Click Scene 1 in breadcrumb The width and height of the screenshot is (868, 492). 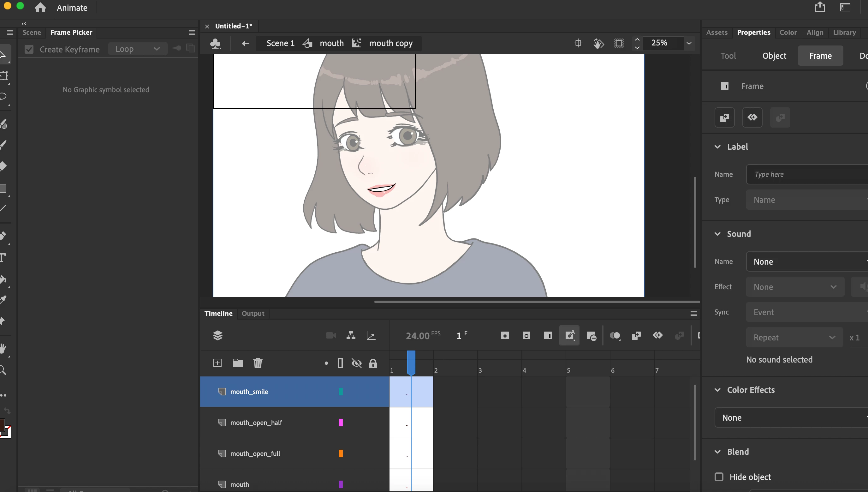coord(280,43)
